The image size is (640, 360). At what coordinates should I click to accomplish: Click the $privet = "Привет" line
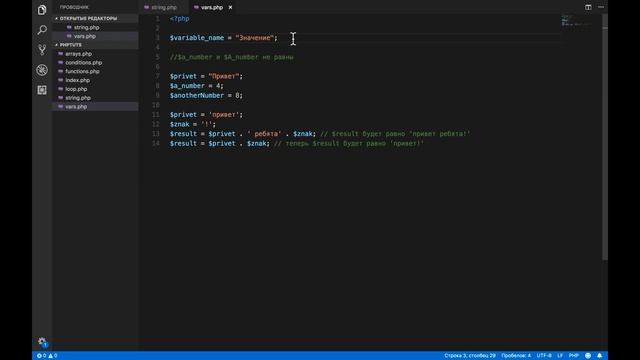pyautogui.click(x=206, y=76)
